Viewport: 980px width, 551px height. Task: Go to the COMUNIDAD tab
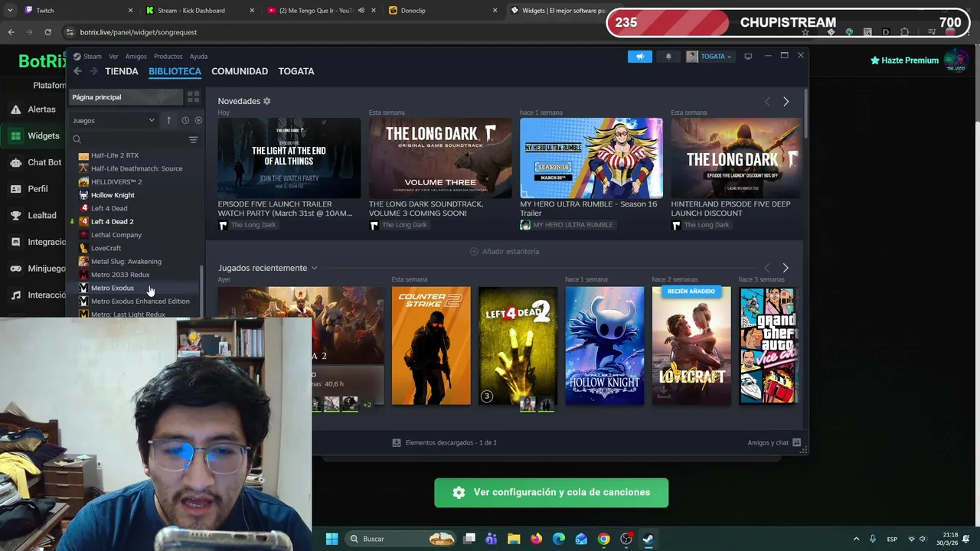tap(240, 71)
